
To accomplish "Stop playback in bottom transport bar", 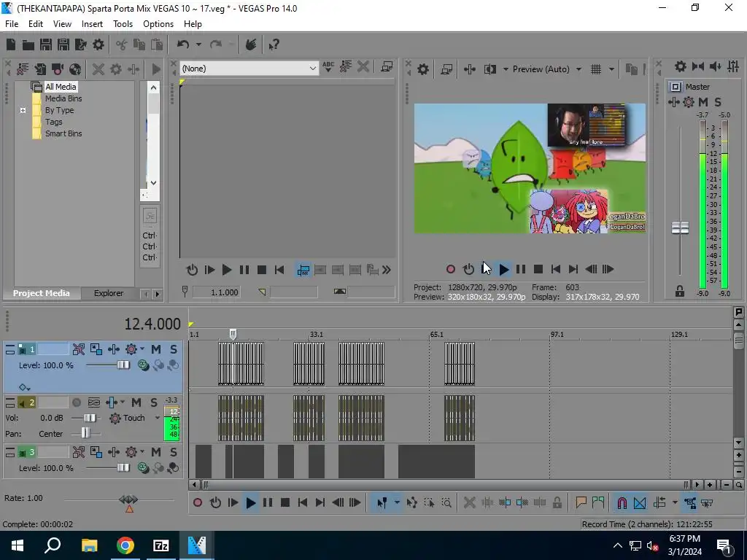I will tap(285, 502).
